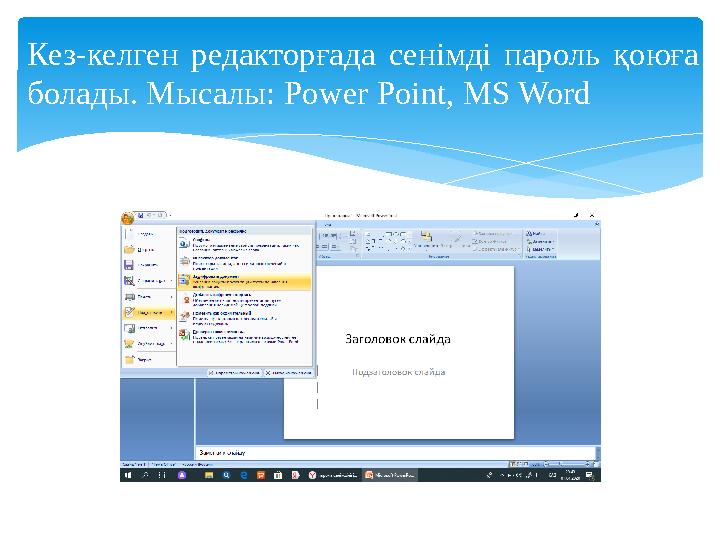Viewport: 720px width, 540px height.
Task: Click the Параметры PowerPoint options button
Action: (x=234, y=373)
